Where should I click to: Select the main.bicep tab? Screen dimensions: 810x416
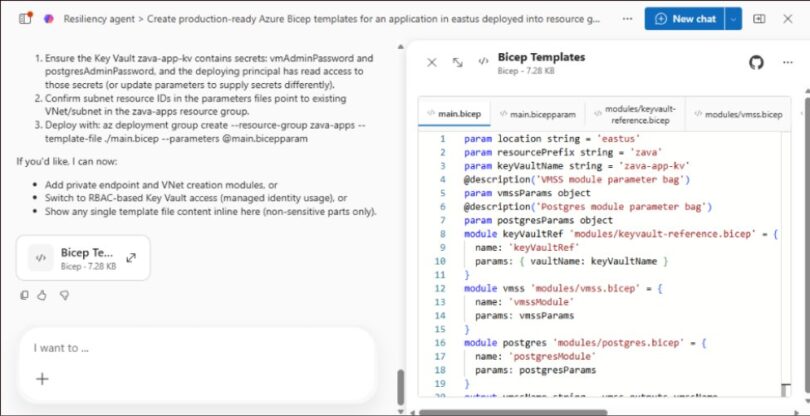(x=454, y=114)
